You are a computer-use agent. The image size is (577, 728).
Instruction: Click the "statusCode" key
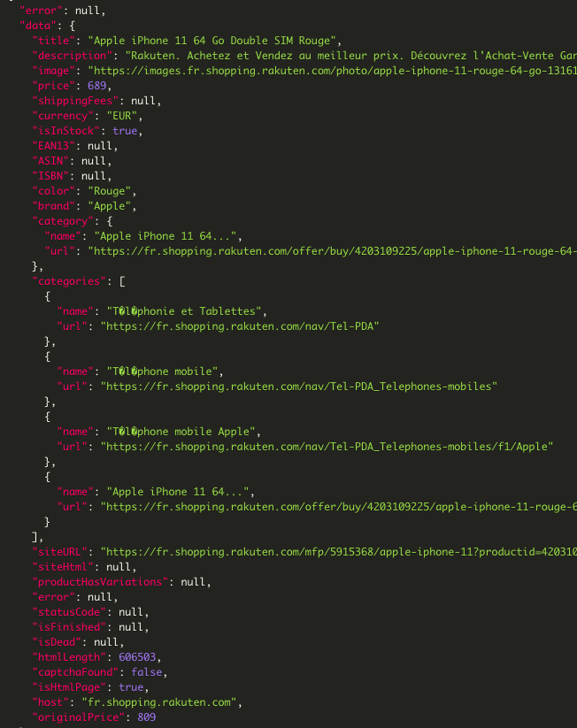pyautogui.click(x=69, y=612)
